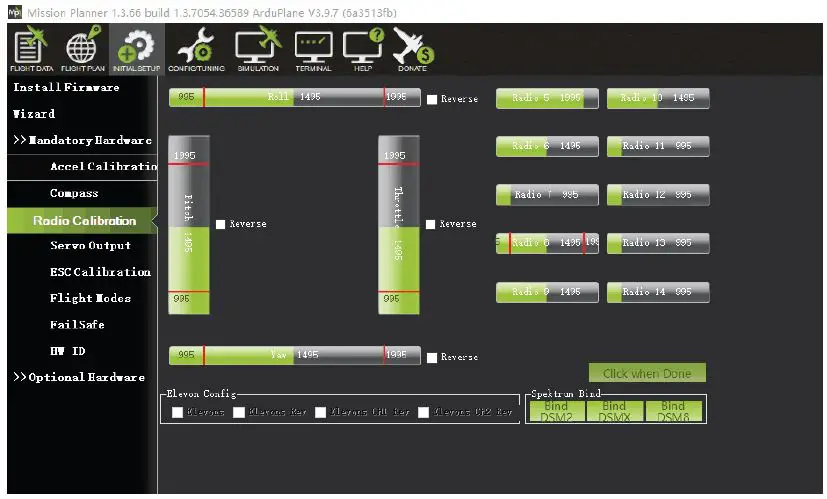Select Compass in sidebar

tap(74, 193)
